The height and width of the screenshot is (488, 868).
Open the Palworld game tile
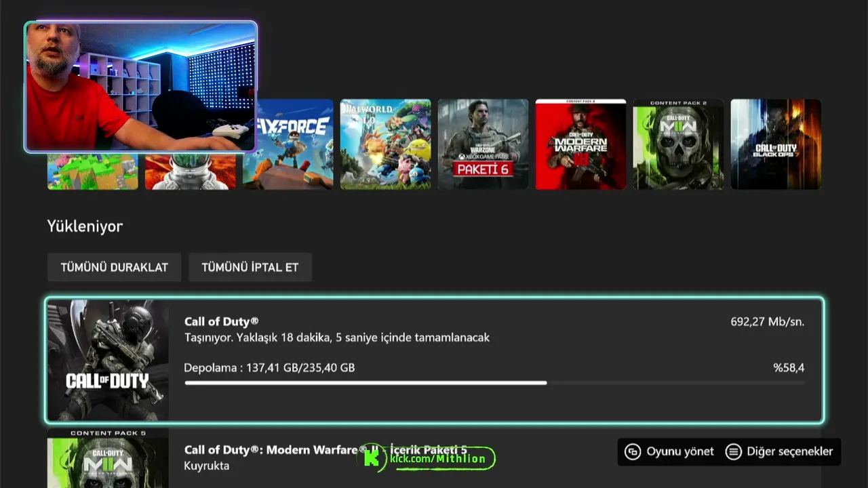pyautogui.click(x=385, y=144)
